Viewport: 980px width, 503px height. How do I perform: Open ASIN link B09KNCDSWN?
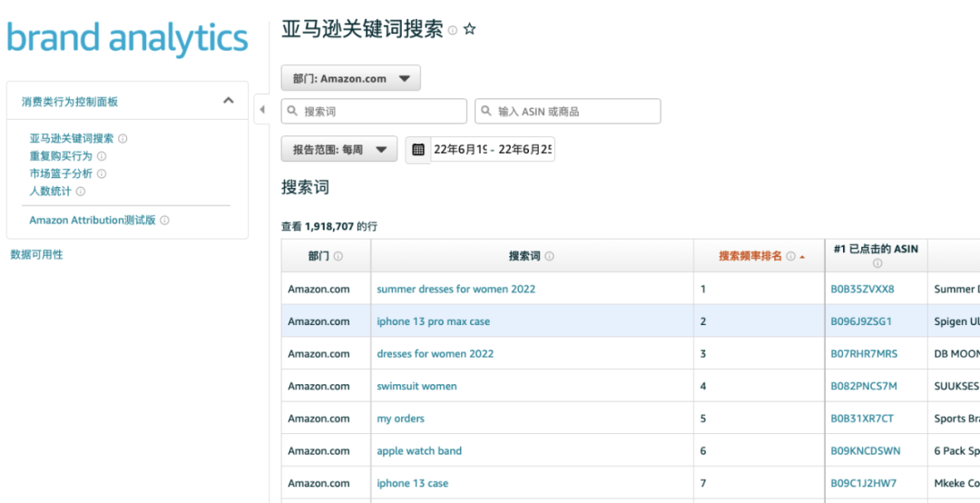[866, 450]
